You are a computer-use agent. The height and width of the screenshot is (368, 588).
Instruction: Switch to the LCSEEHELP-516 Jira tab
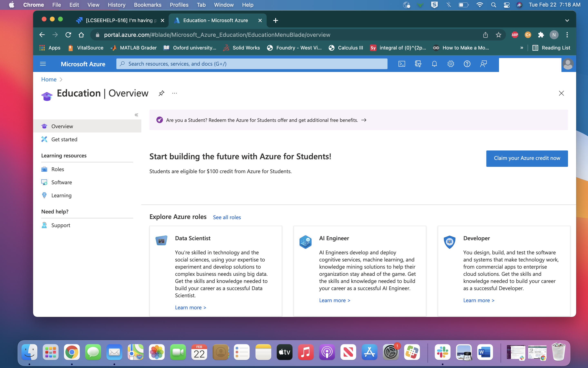coord(120,20)
